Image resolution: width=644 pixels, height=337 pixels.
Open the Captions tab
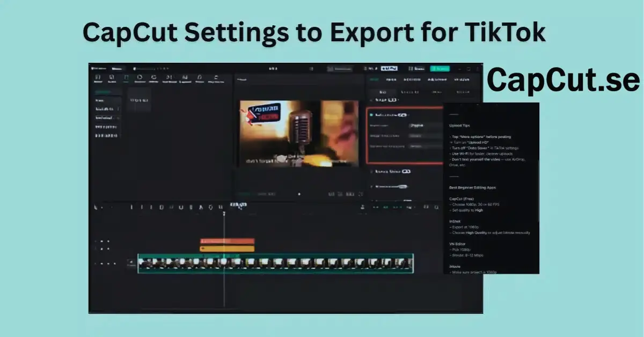point(185,79)
